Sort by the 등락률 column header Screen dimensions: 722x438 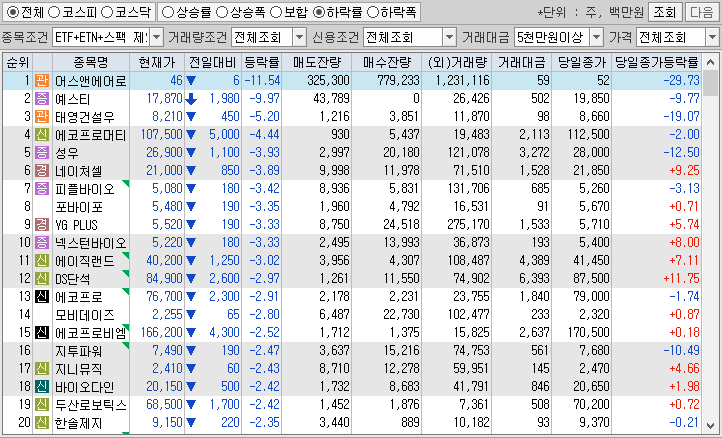pyautogui.click(x=262, y=62)
